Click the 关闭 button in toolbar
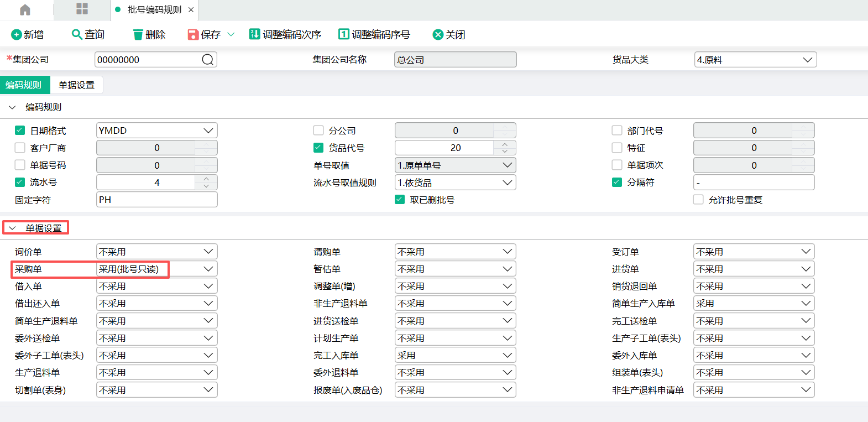Viewport: 868px width, 422px height. click(x=448, y=35)
